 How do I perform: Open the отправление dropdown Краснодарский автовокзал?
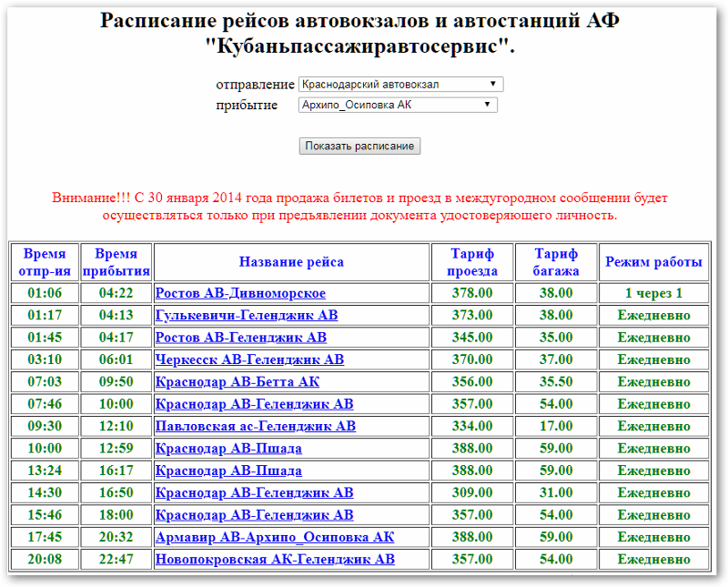pos(400,85)
